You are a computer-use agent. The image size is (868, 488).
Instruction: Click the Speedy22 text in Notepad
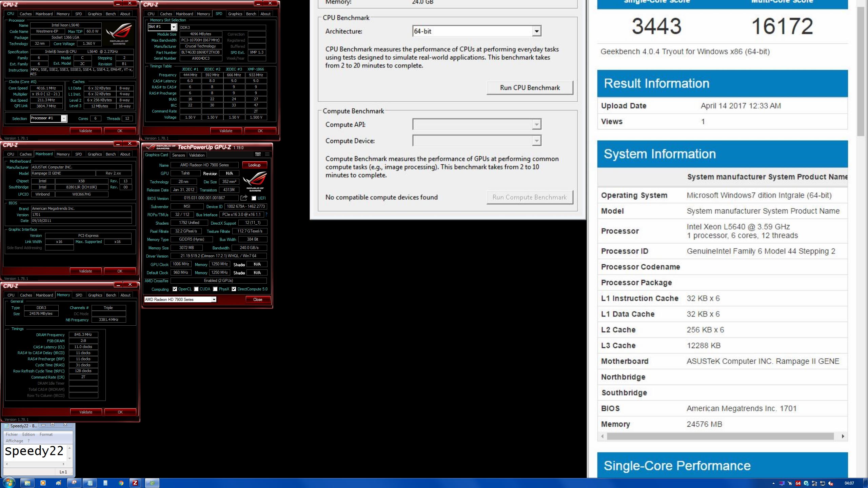(x=34, y=451)
